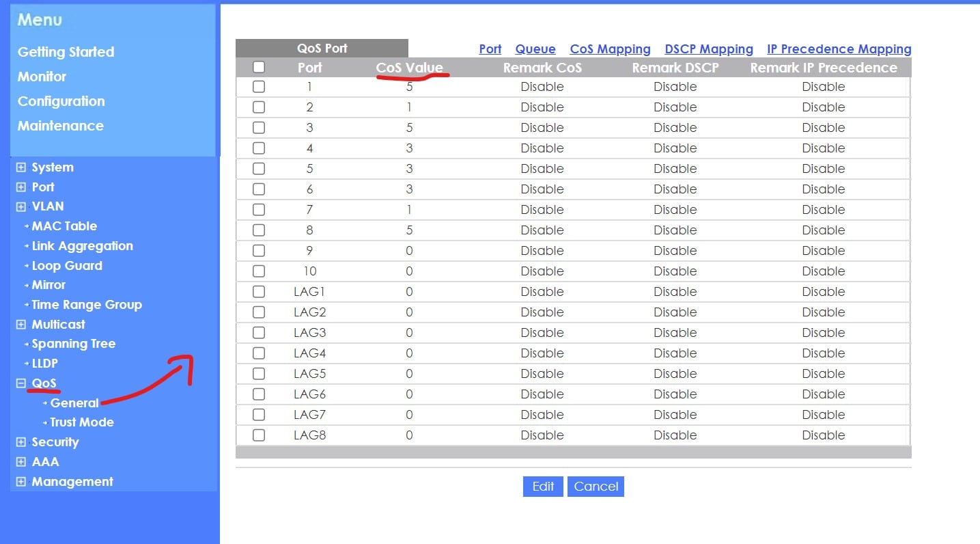980x544 pixels.
Task: Expand the Management plus icon
Action: (21, 482)
